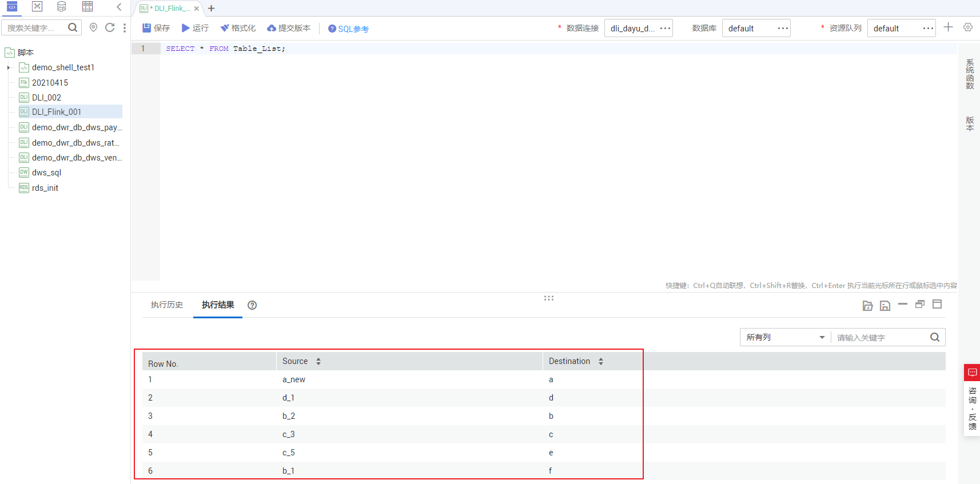This screenshot has width=980, height=484.
Task: Open the 资源队列 default selector
Action: tap(901, 28)
